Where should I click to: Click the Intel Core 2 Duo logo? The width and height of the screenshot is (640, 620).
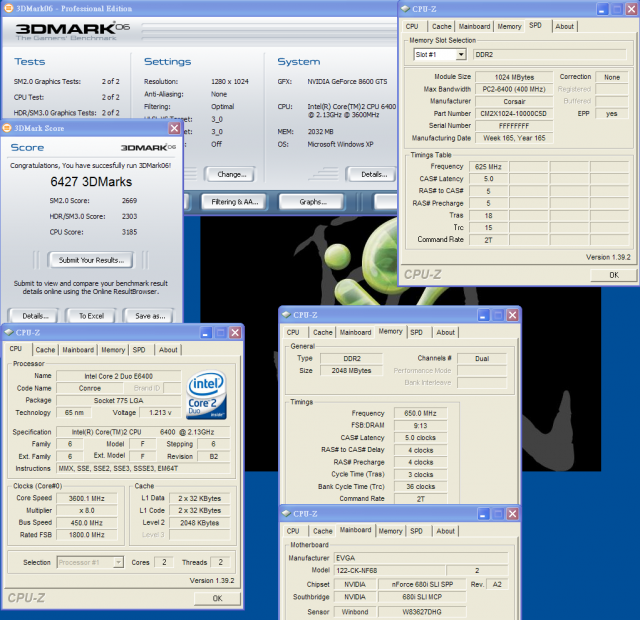point(207,395)
